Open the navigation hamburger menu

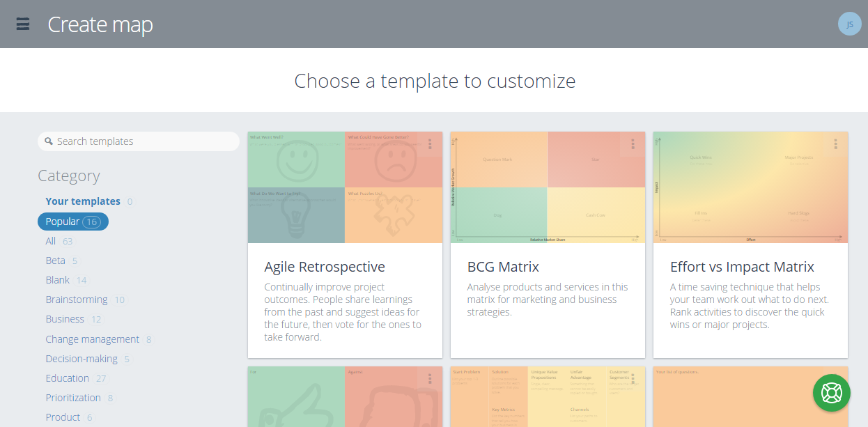point(23,24)
